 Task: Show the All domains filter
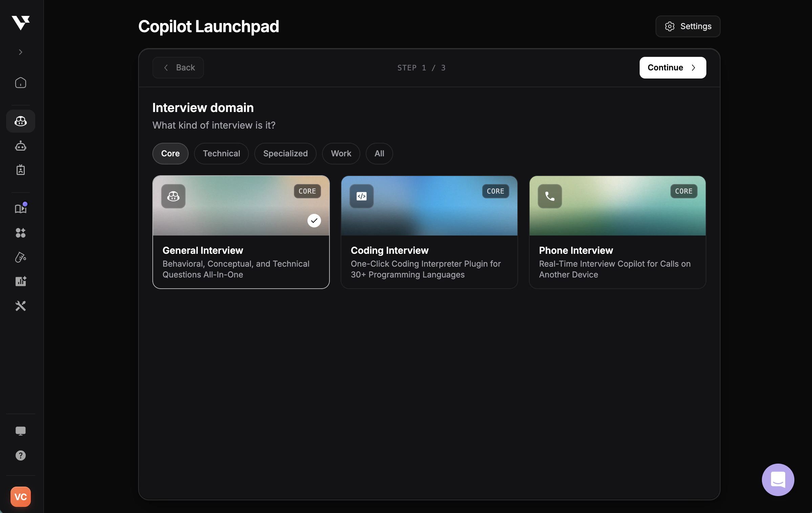tap(379, 154)
